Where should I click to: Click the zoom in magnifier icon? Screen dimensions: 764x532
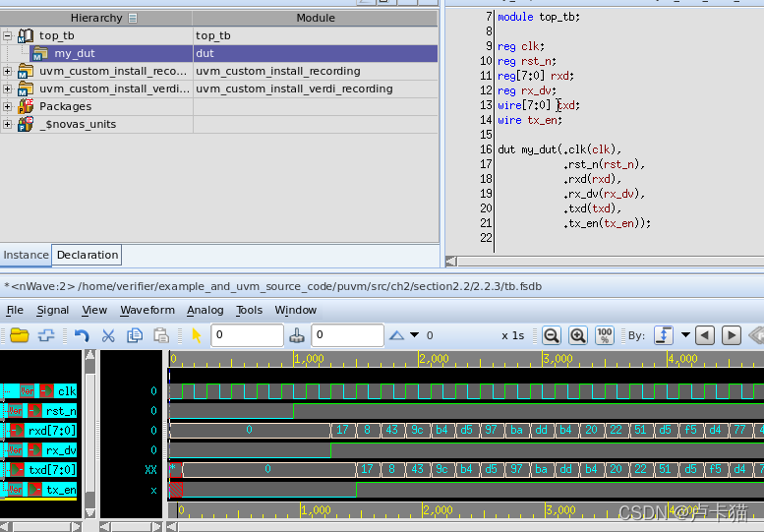[x=578, y=335]
